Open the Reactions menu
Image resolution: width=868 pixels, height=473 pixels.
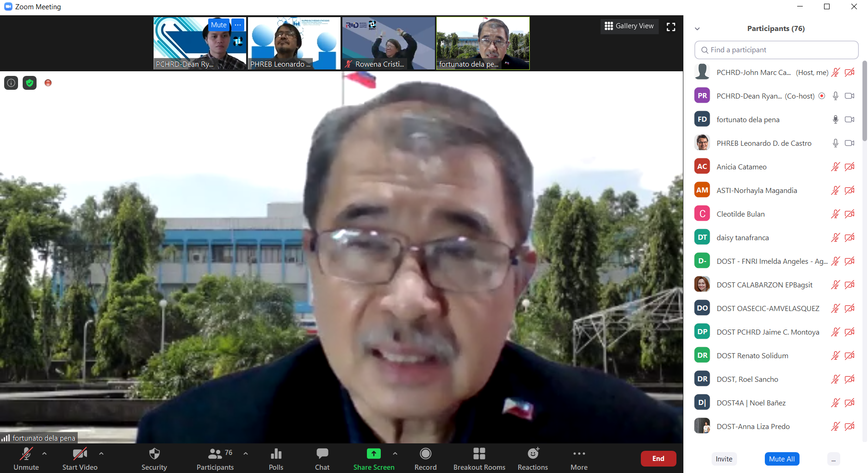click(x=533, y=454)
